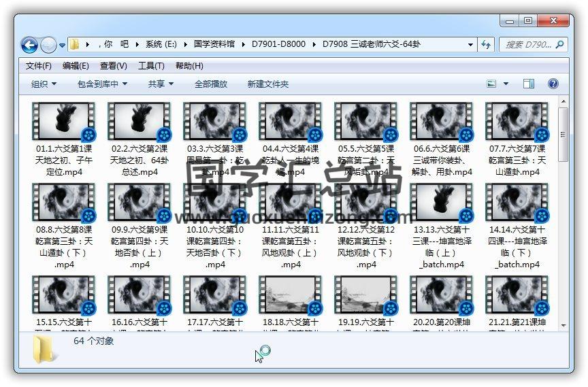The width and height of the screenshot is (588, 387).
Task: Open the recent pages dropdown arrow
Action: (62, 46)
